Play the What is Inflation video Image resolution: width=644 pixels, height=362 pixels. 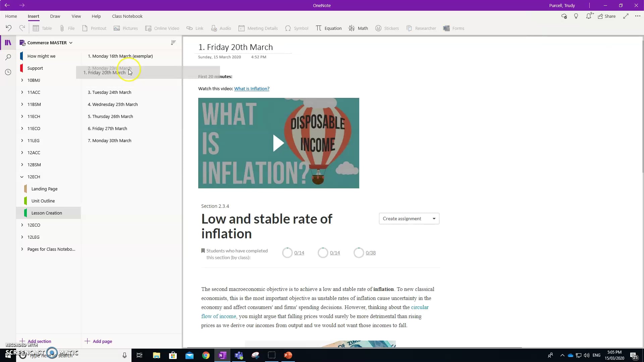click(278, 143)
